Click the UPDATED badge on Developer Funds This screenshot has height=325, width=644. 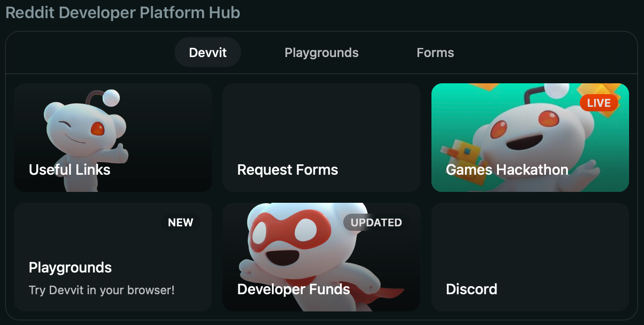[376, 222]
